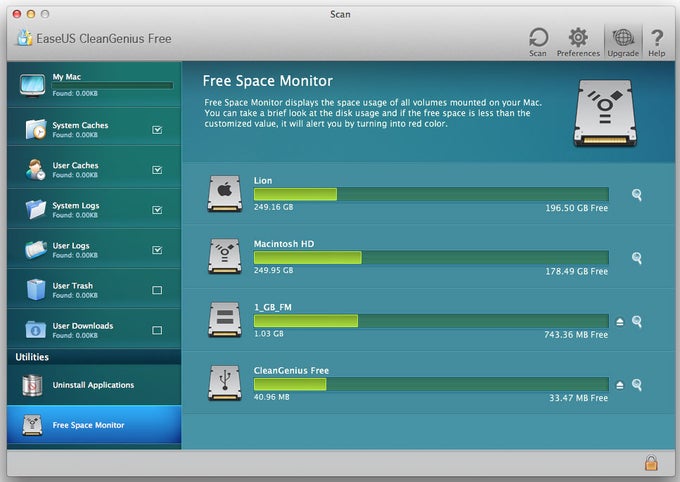Image resolution: width=680 pixels, height=482 pixels.
Task: Click the Upgrade globe icon
Action: (623, 38)
